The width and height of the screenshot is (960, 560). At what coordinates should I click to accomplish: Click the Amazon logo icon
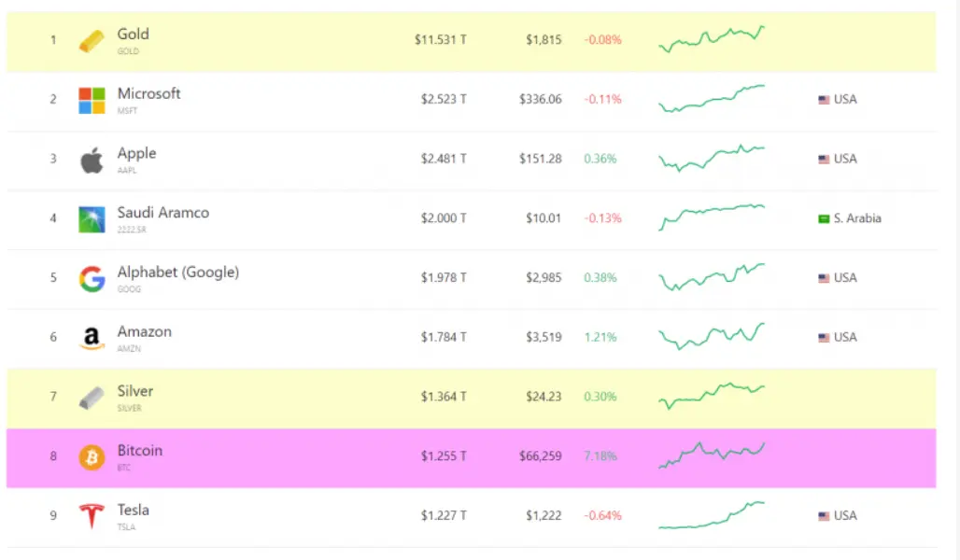92,339
